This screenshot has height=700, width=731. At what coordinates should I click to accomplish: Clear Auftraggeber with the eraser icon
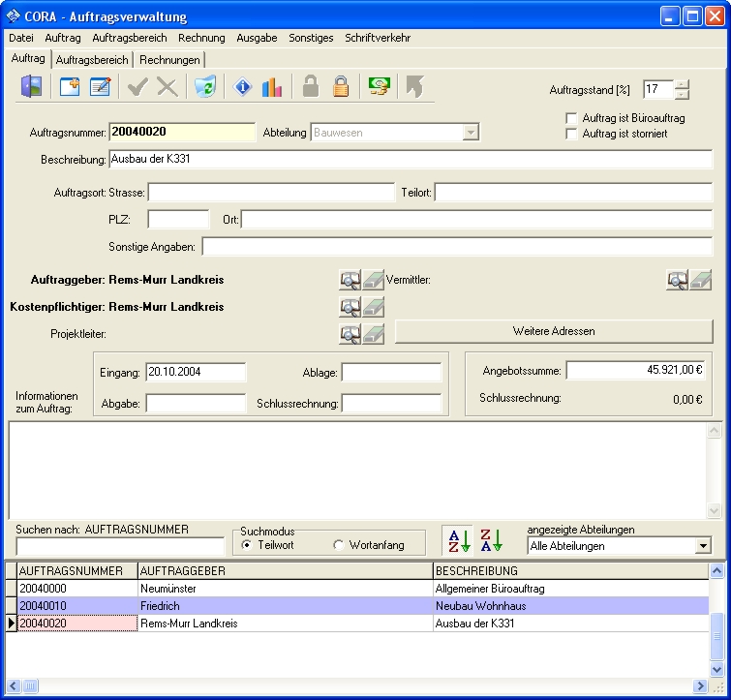point(374,280)
